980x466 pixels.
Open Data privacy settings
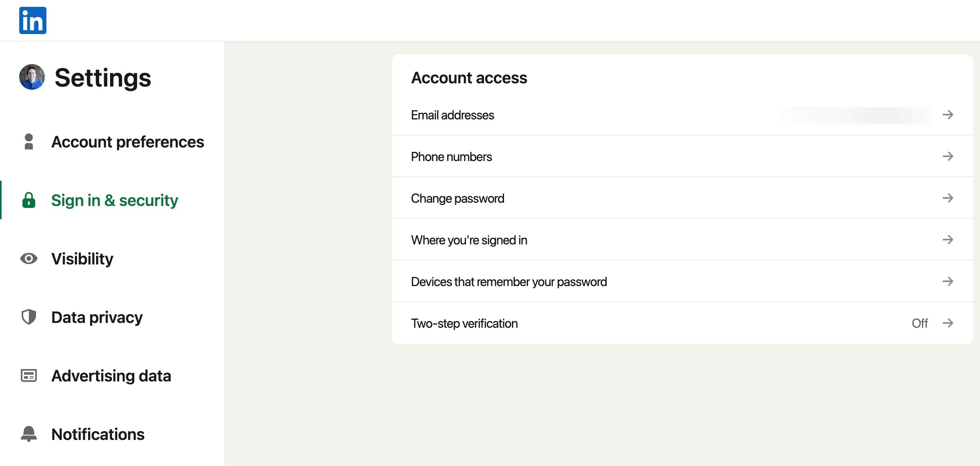coord(97,317)
